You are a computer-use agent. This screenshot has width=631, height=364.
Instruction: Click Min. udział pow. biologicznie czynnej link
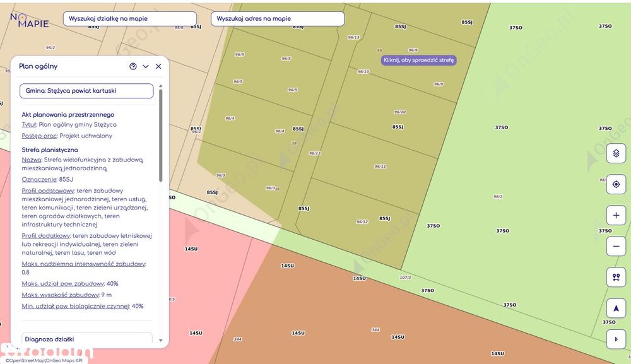pos(76,306)
